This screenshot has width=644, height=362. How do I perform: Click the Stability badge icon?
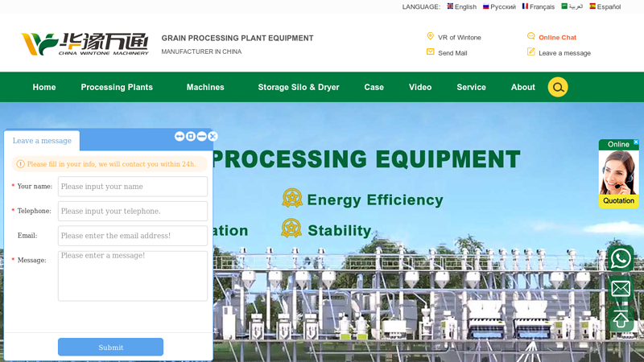tap(291, 228)
